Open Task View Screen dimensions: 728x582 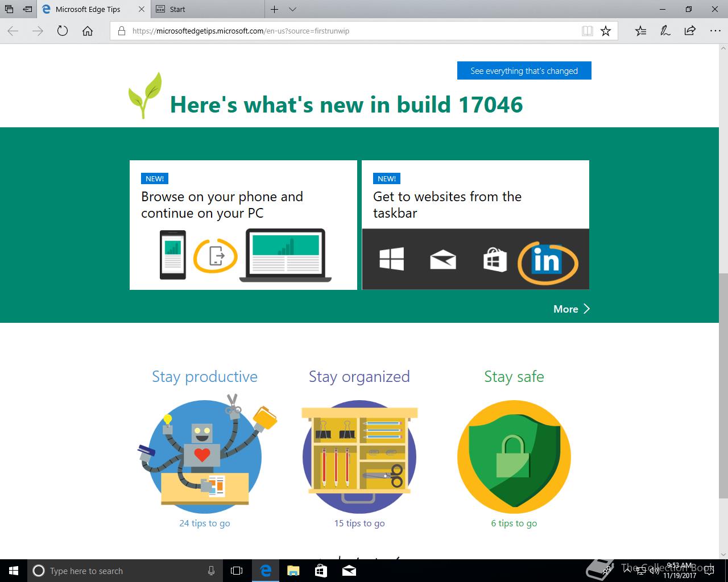(237, 571)
